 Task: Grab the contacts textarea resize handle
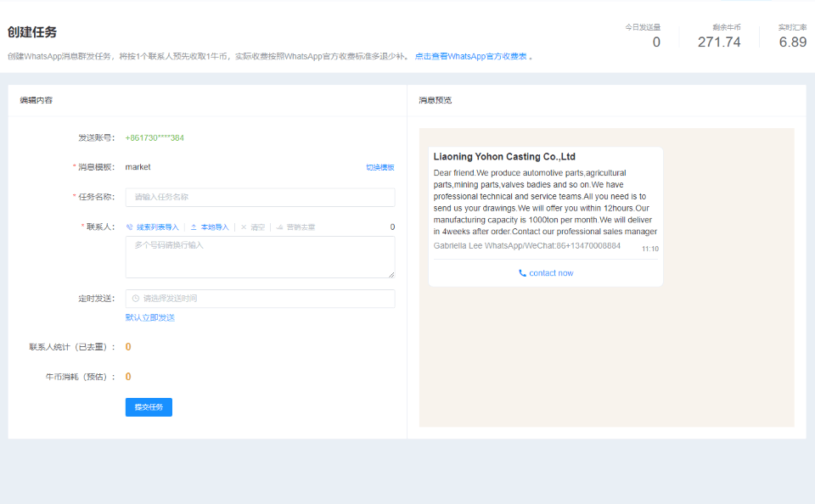[391, 275]
